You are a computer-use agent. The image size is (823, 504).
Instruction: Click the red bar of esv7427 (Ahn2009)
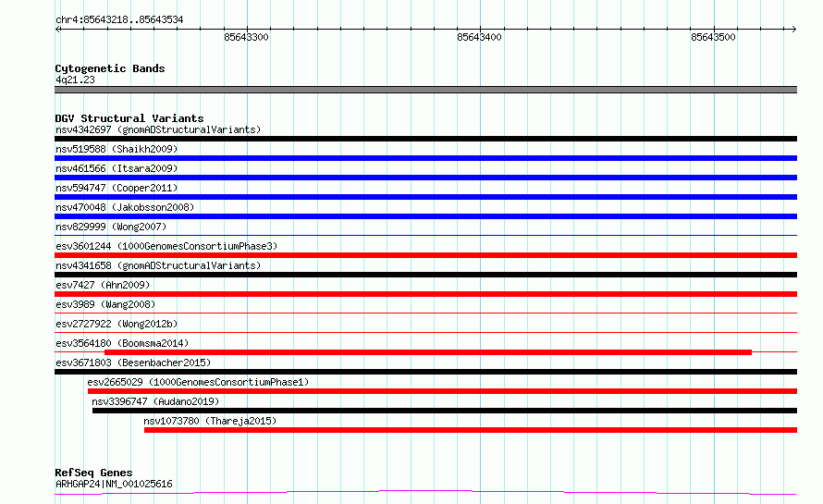tap(425, 294)
